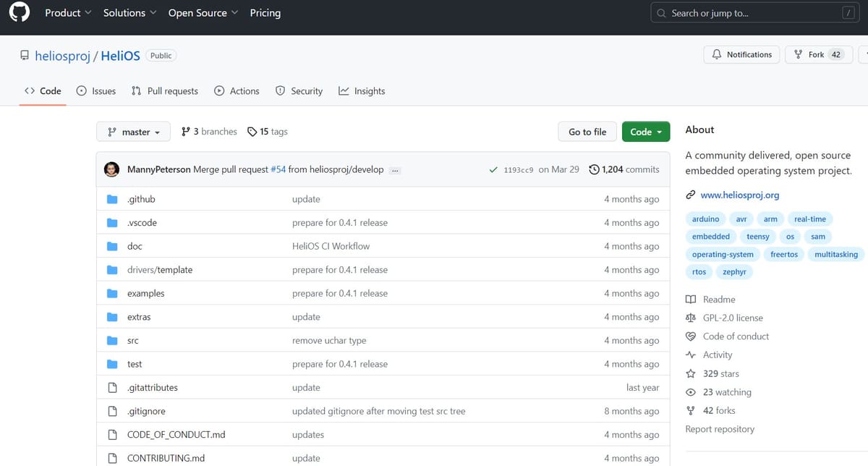Open the Product menu

(x=68, y=13)
